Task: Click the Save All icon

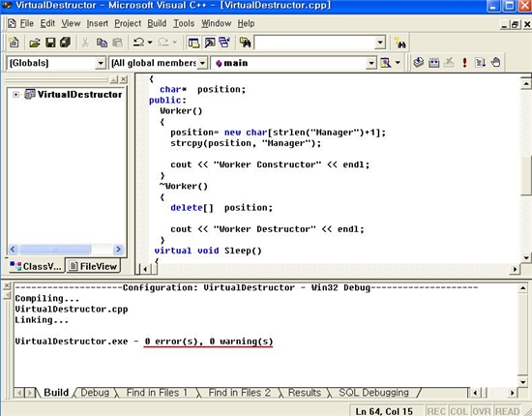Action: (x=65, y=43)
